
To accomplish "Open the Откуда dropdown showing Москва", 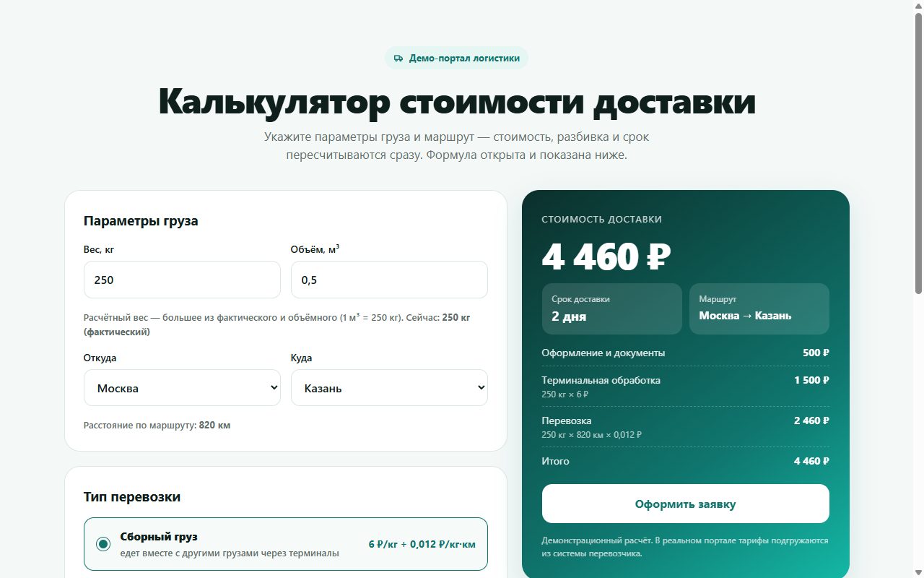I will (x=182, y=388).
